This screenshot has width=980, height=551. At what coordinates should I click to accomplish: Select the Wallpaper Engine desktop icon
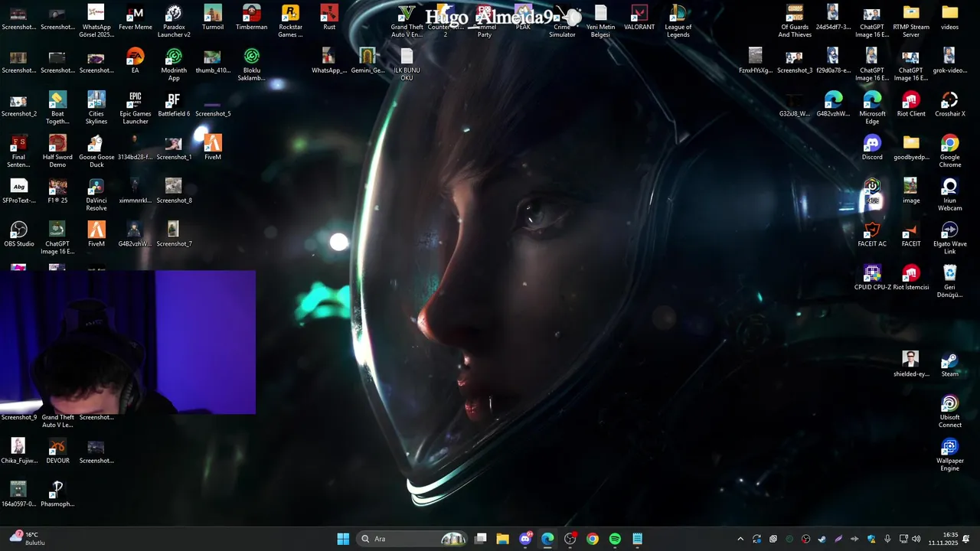[950, 455]
